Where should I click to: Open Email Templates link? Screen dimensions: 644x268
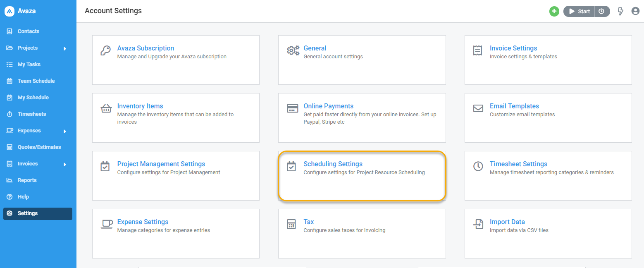click(514, 106)
